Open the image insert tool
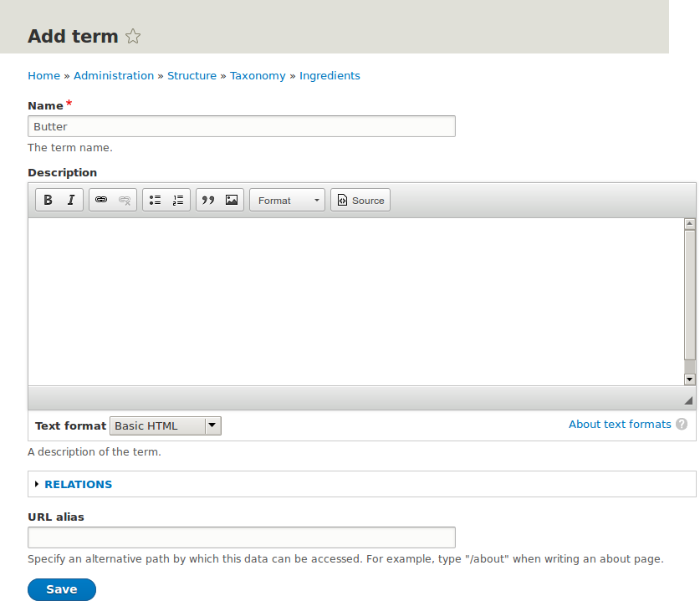Image resolution: width=700 pixels, height=601 pixels. (231, 200)
